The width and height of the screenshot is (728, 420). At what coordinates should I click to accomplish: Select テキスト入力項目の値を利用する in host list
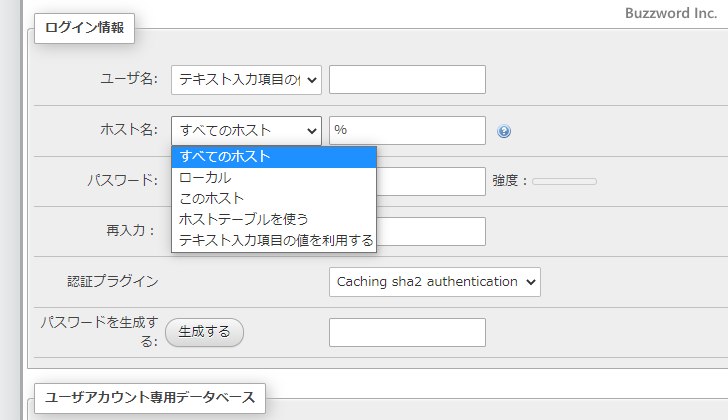(x=274, y=240)
